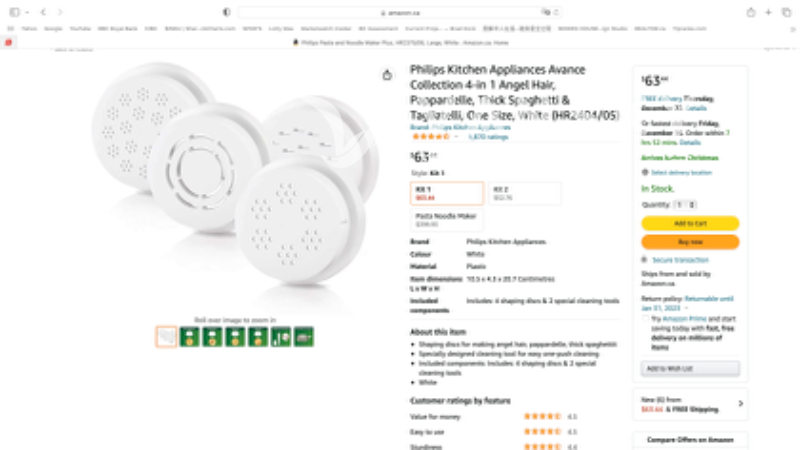Expand the New offers chevron
The image size is (800, 450).
(x=741, y=404)
